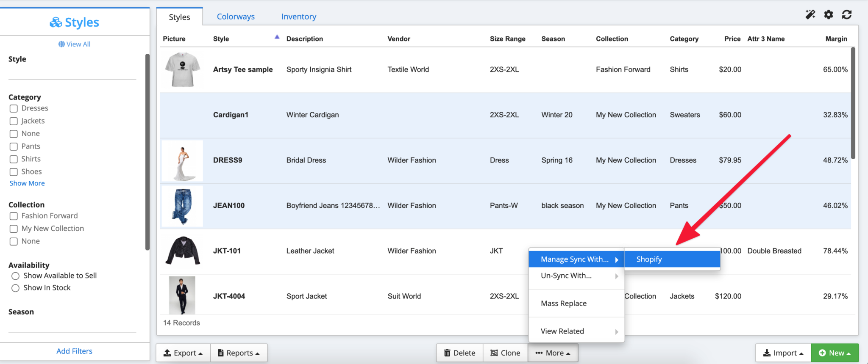Click the Show More categories link
868x364 pixels.
[x=27, y=183]
